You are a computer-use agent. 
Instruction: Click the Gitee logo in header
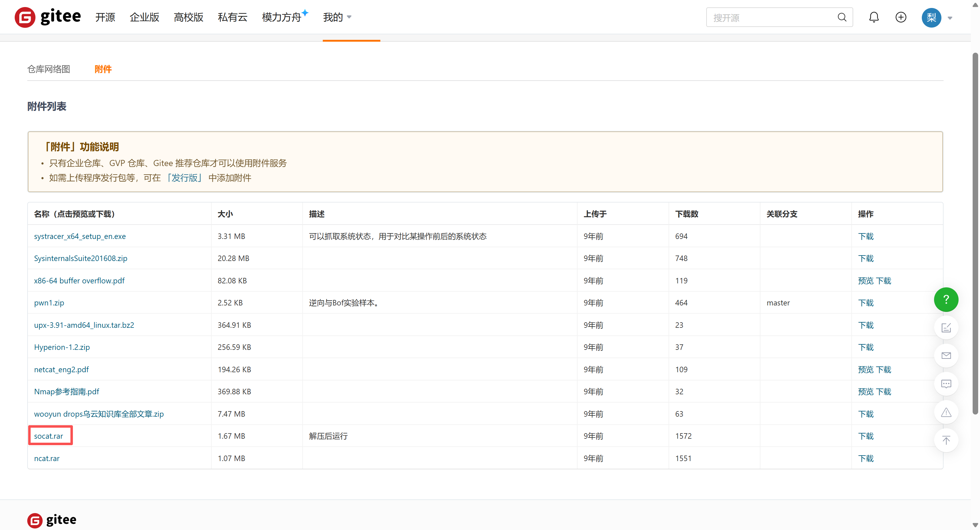[x=47, y=17]
